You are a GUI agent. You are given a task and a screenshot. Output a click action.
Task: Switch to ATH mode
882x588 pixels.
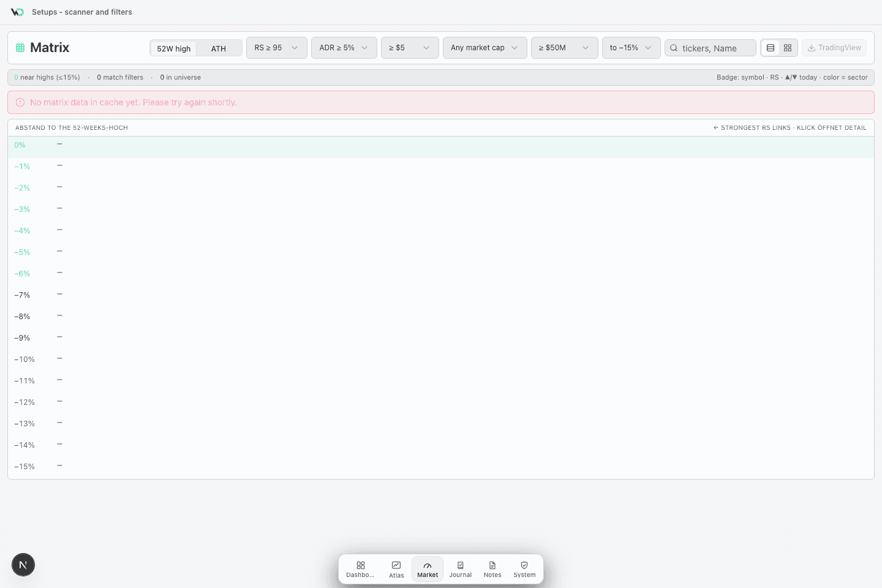[219, 48]
